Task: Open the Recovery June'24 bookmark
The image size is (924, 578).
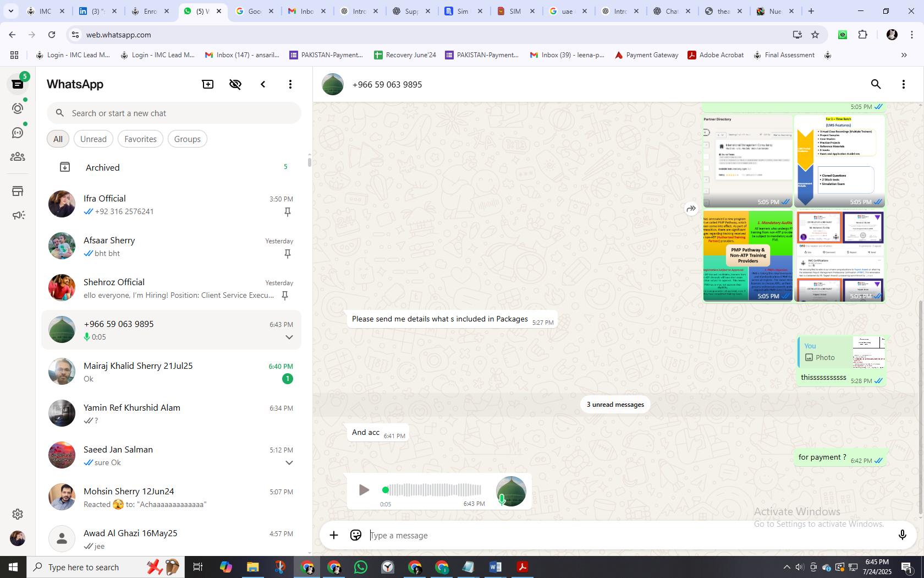Action: point(405,55)
